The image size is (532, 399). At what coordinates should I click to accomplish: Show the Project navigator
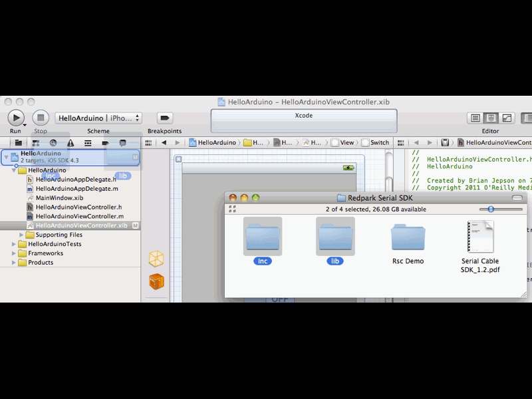pos(19,143)
